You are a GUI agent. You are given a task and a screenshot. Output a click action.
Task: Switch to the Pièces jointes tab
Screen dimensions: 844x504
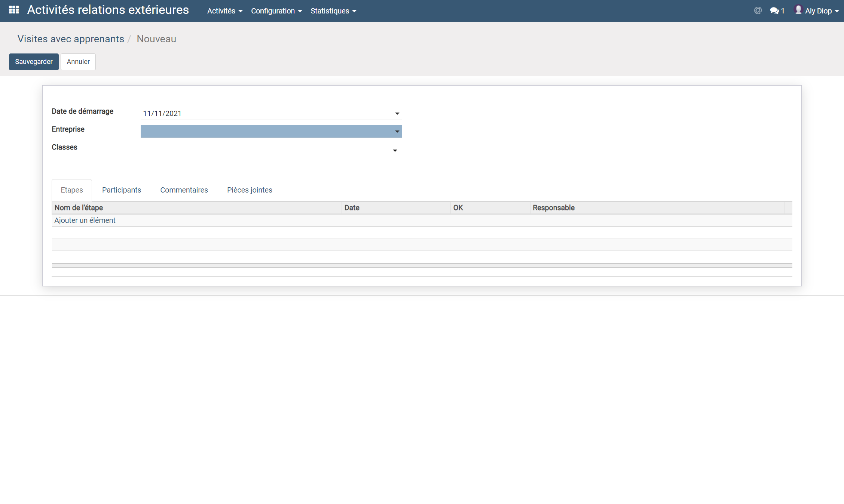click(x=250, y=190)
